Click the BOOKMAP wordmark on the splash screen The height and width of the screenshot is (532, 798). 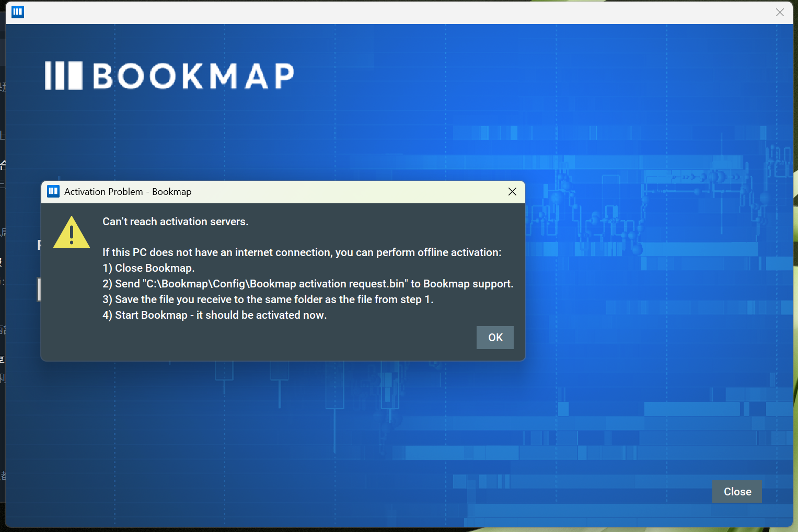[x=193, y=76]
